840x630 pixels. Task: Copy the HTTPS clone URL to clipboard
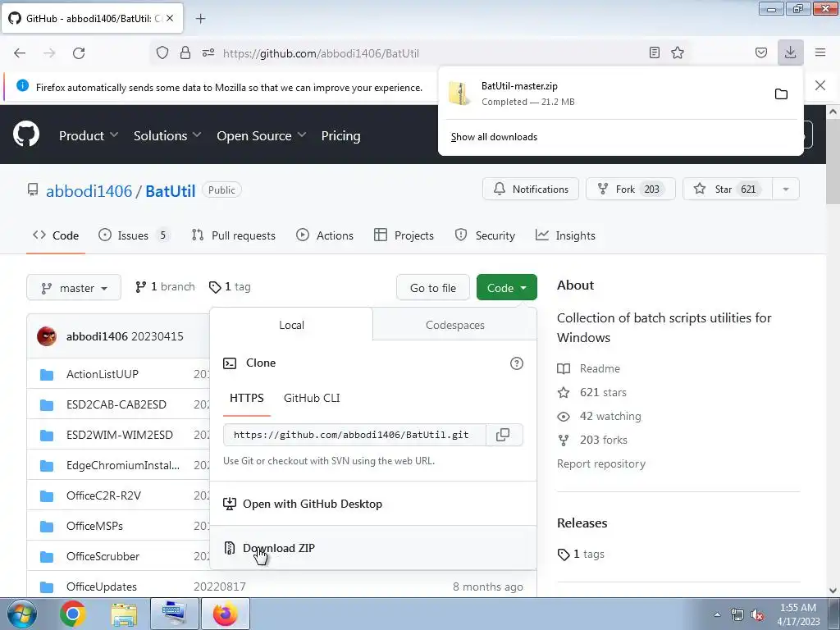[x=503, y=435]
